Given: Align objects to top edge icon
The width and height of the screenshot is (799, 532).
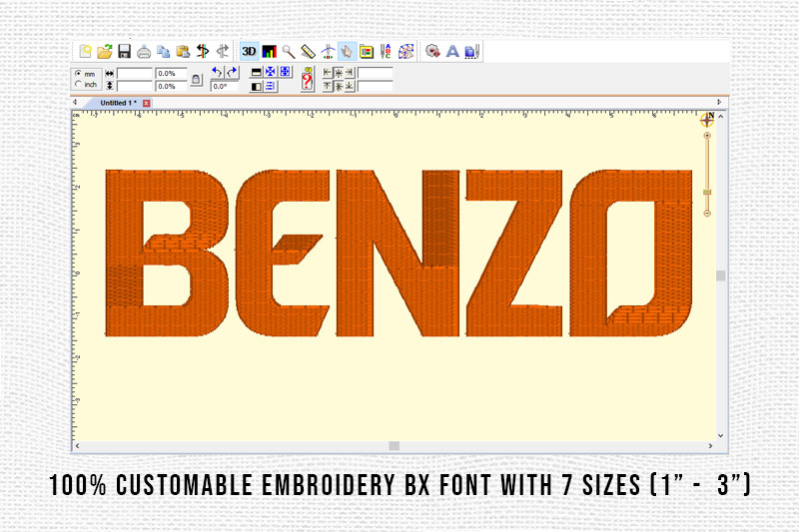Looking at the screenshot, I should pyautogui.click(x=328, y=86).
